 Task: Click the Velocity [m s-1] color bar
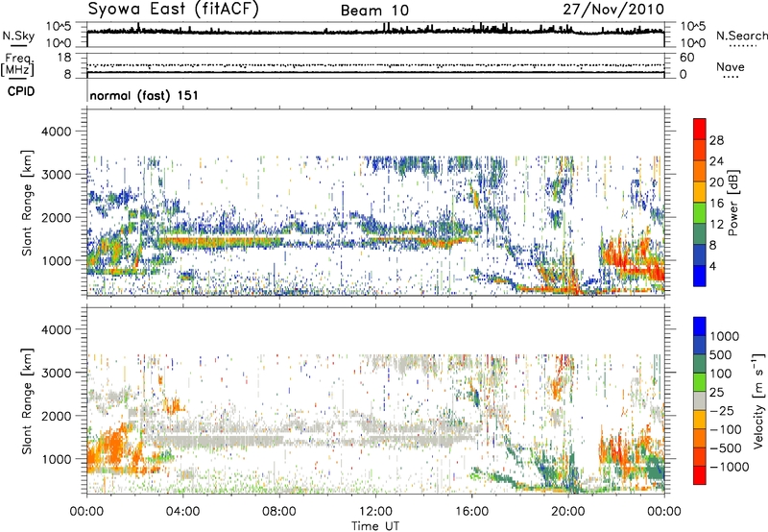(x=700, y=400)
